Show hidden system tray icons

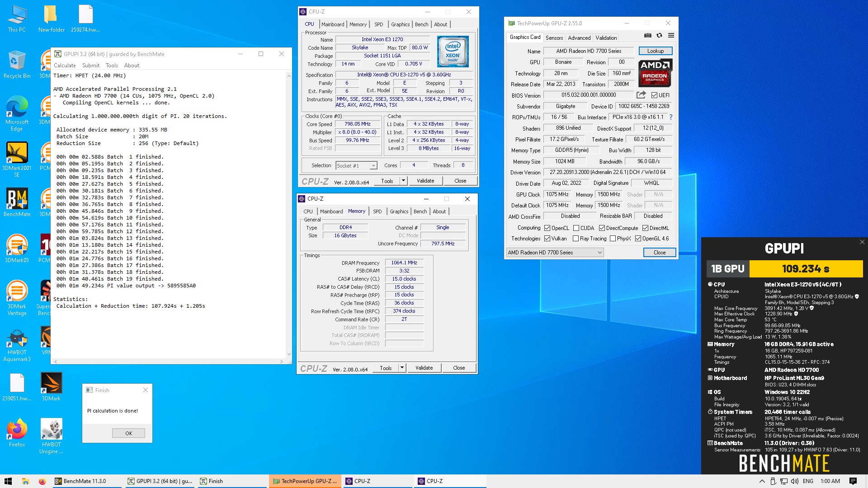[762, 481]
